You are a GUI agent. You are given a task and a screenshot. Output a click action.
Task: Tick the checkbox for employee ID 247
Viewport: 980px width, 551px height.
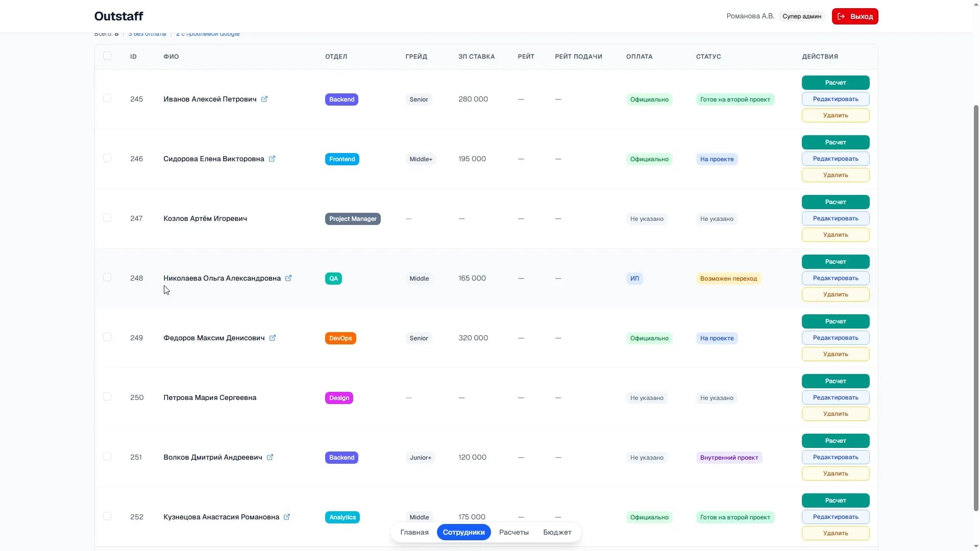coord(107,217)
